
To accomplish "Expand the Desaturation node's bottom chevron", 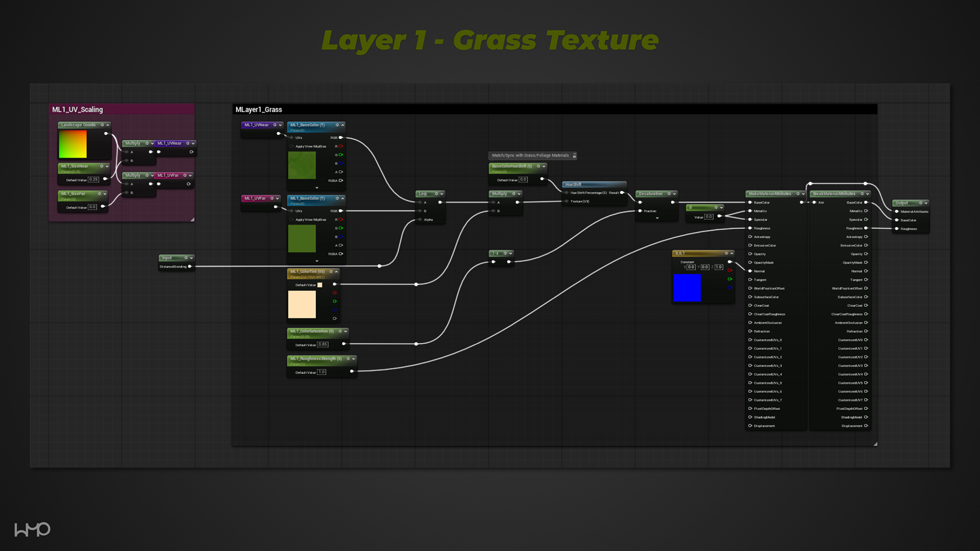I will [657, 218].
